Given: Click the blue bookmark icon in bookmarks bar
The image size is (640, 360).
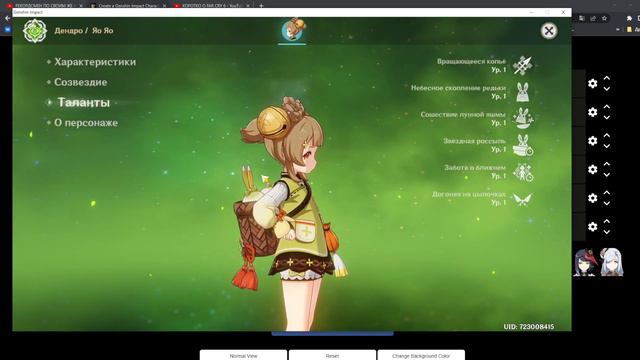Looking at the screenshot, I should [x=7, y=29].
